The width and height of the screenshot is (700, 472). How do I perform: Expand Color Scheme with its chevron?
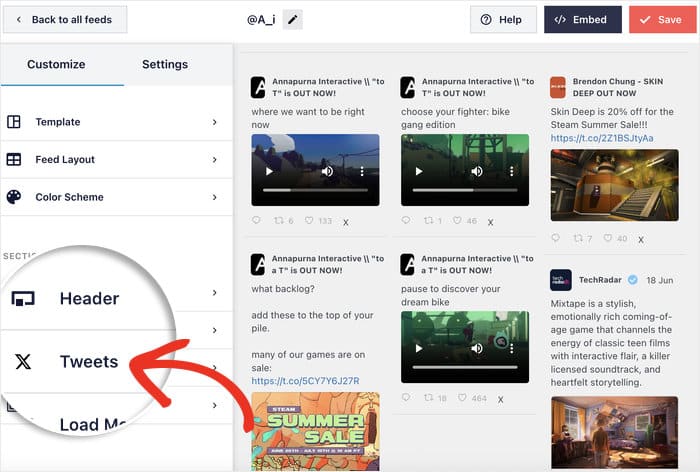click(215, 197)
